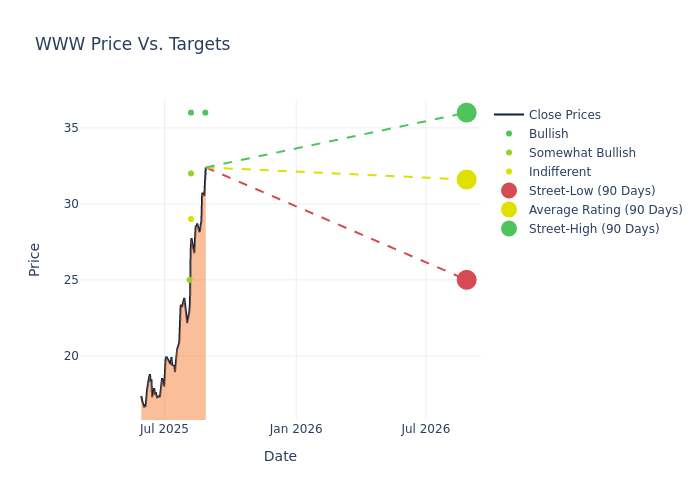The height and width of the screenshot is (500, 700).
Task: Hide the Bullish series via legend
Action: click(x=548, y=134)
